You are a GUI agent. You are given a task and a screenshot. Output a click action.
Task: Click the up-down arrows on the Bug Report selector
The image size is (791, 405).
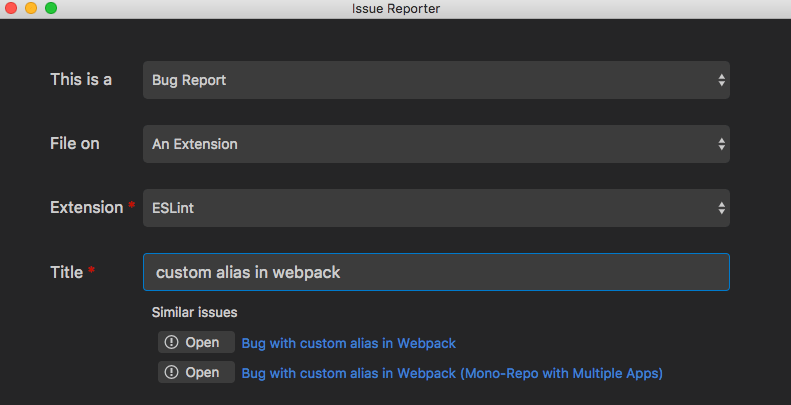[x=721, y=80]
